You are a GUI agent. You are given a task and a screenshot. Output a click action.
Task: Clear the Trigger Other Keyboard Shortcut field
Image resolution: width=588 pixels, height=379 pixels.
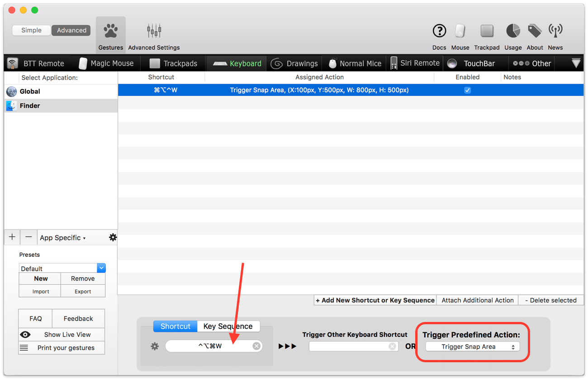pyautogui.click(x=393, y=346)
